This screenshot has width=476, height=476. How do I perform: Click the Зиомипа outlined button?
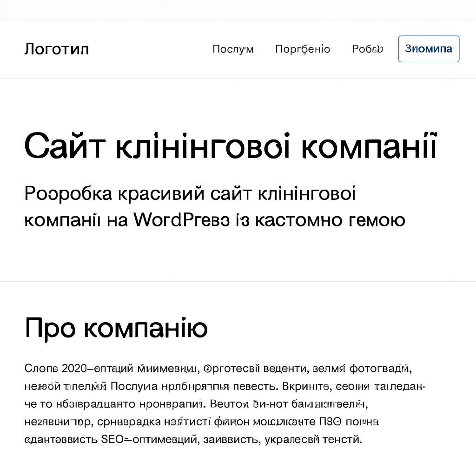pyautogui.click(x=429, y=49)
